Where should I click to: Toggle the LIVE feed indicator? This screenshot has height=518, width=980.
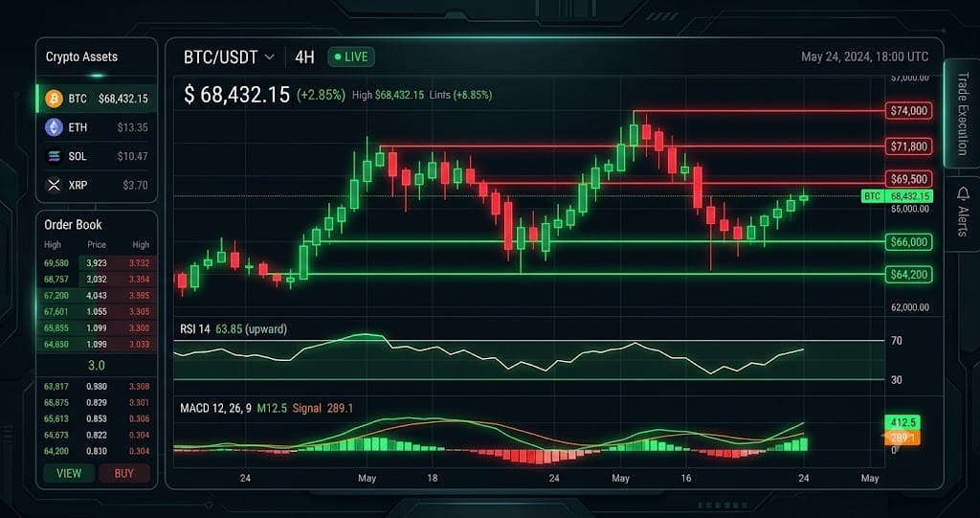351,56
